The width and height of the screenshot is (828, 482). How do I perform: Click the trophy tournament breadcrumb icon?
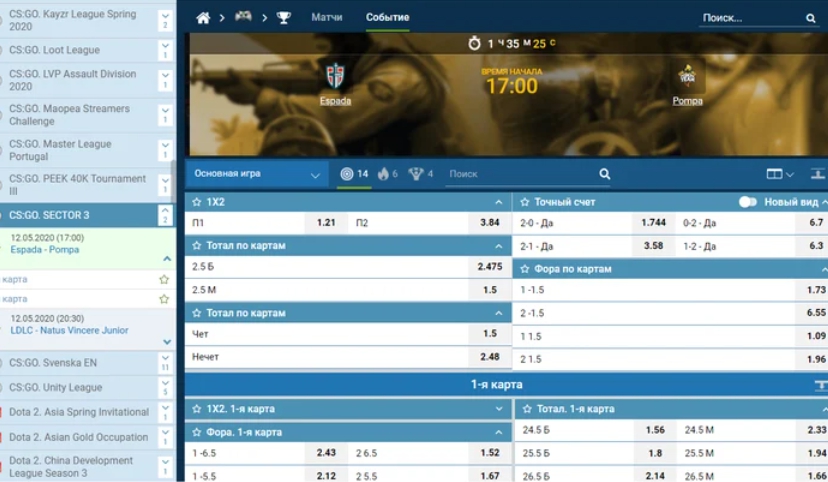pyautogui.click(x=284, y=18)
